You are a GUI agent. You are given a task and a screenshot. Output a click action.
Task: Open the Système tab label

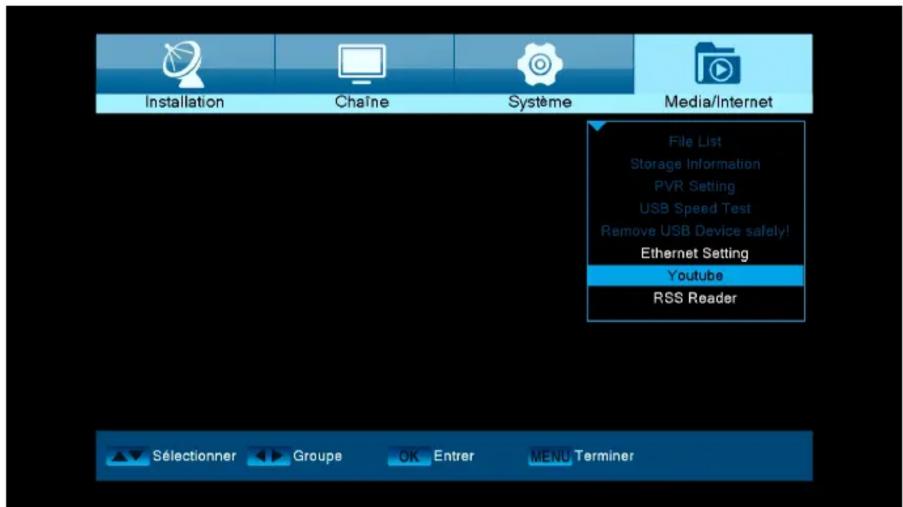click(x=542, y=102)
